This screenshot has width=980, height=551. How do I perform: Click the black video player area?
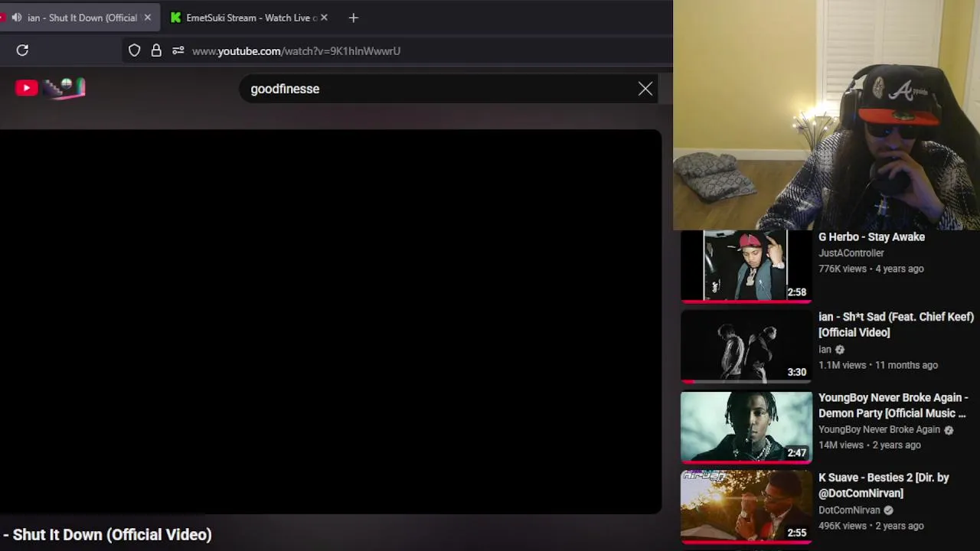pos(331,321)
